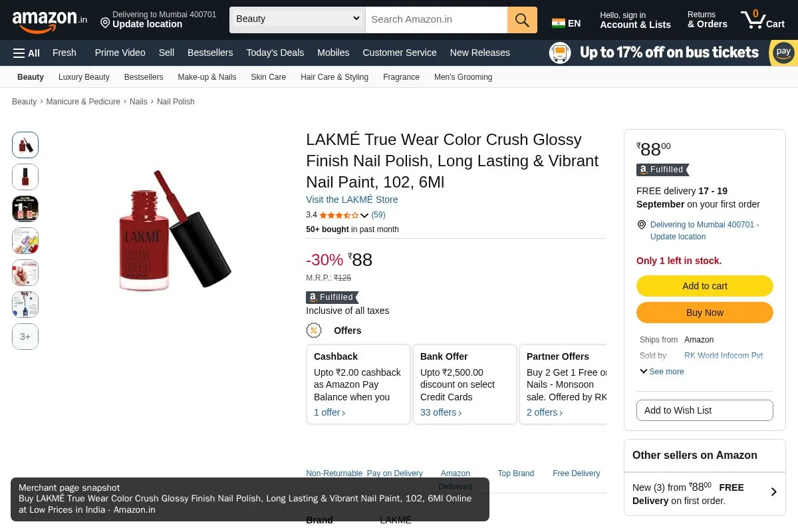Select the Fragrance category tab

point(401,77)
